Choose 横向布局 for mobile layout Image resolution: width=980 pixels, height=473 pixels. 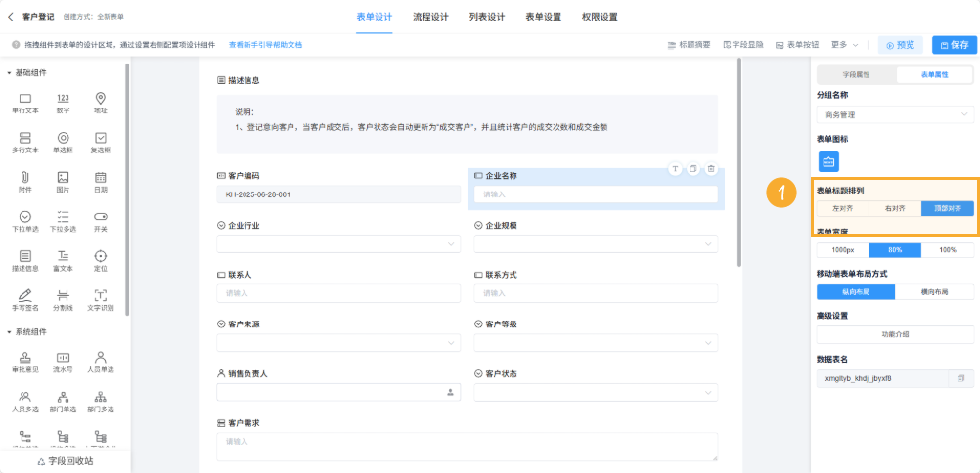pos(934,292)
